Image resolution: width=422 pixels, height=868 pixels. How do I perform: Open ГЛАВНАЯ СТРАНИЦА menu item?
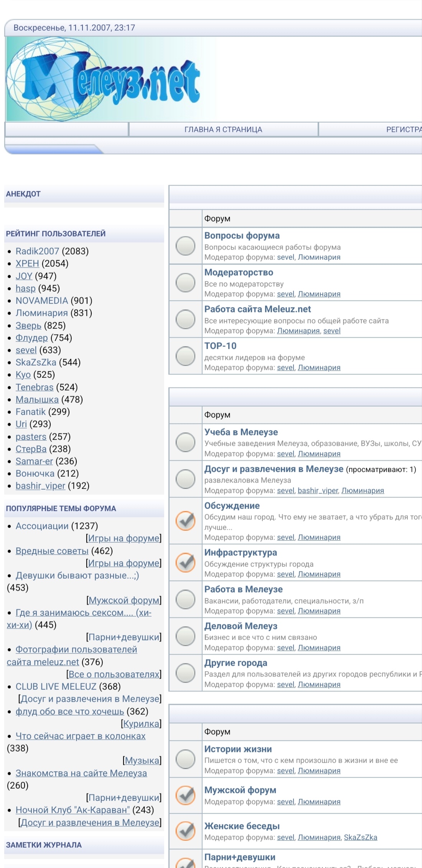pos(223,130)
